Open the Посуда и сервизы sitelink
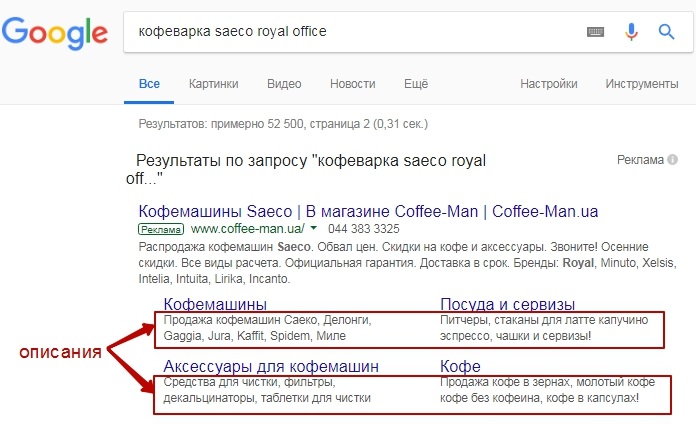The height and width of the screenshot is (425, 696). click(507, 304)
